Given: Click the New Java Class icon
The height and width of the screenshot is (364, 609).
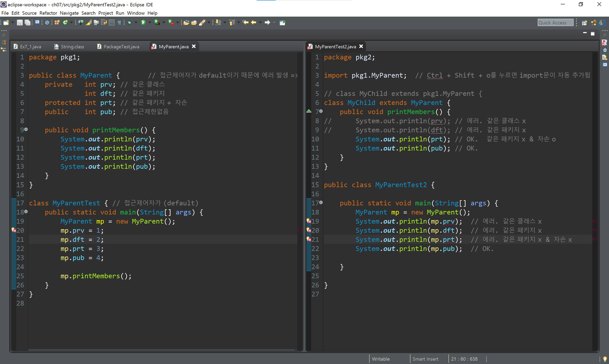Looking at the screenshot, I should coord(65,23).
